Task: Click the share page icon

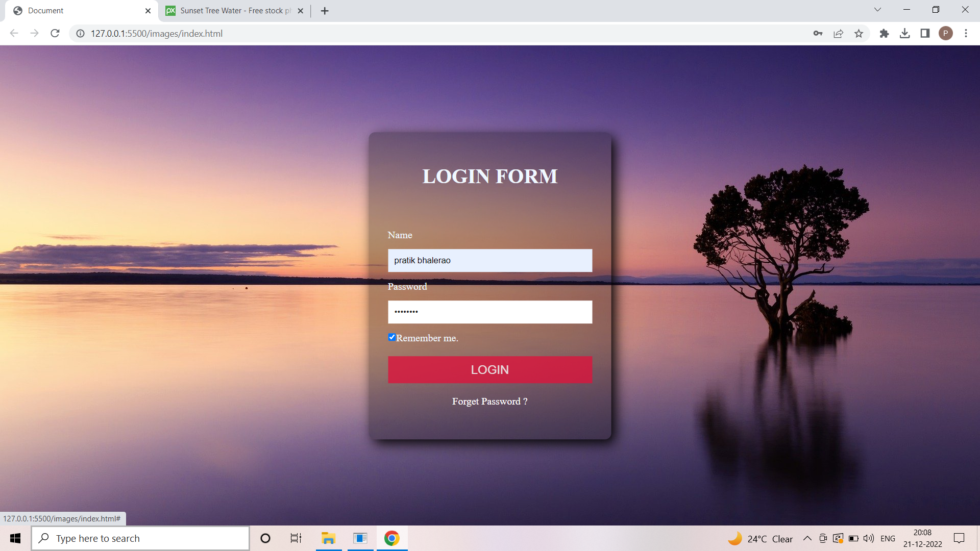Action: point(838,34)
